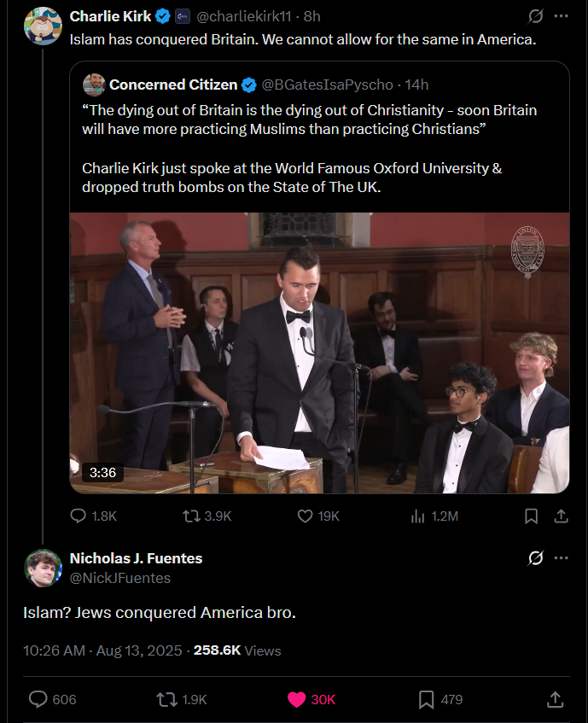
Task: Reply to the top post with 1.8K replies
Action: [79, 516]
